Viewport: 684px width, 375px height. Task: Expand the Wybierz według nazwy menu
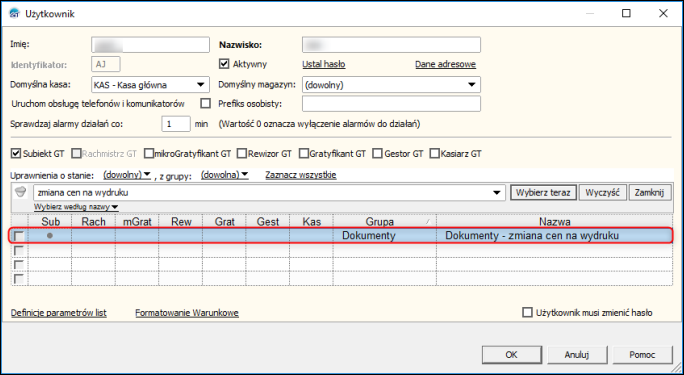click(x=76, y=207)
